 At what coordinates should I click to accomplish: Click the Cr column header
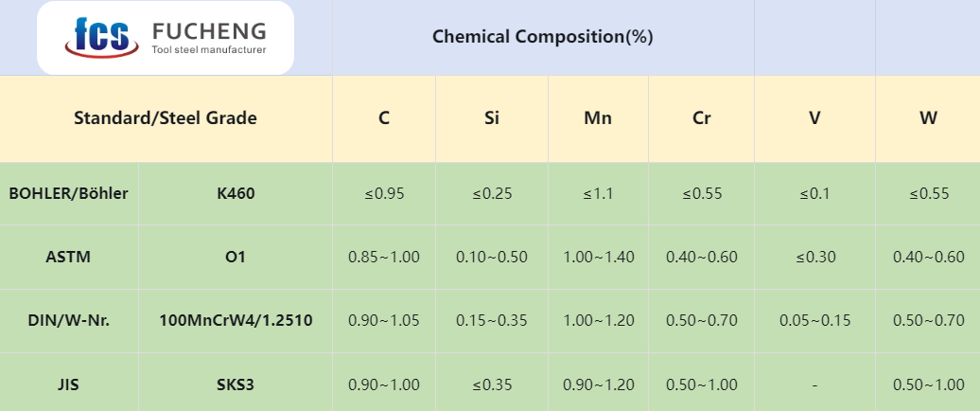coord(701,118)
